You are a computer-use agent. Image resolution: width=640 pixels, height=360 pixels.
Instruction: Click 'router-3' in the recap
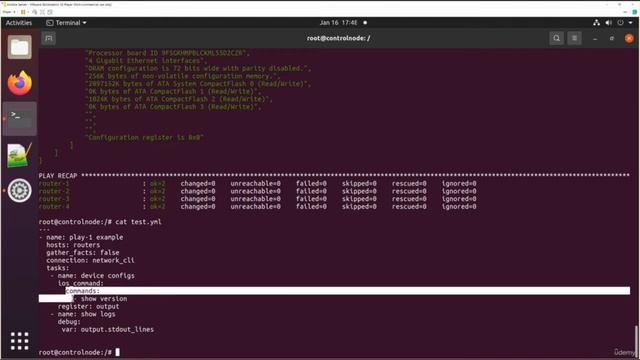tap(54, 199)
